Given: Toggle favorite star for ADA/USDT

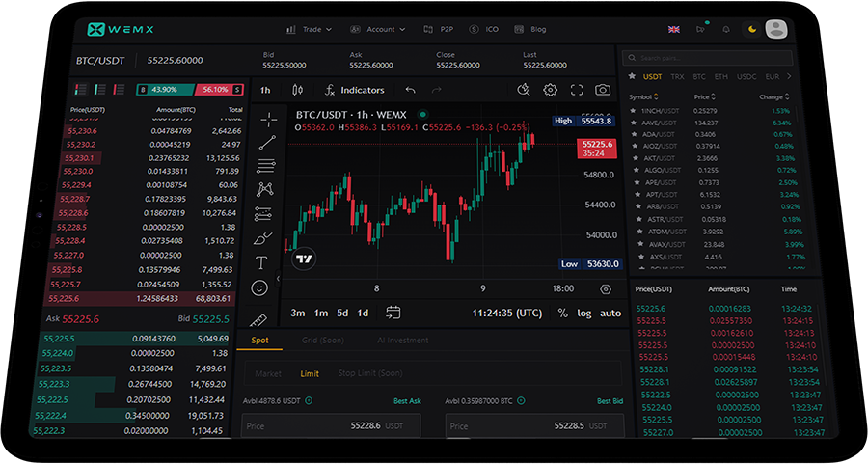Looking at the screenshot, I should tap(634, 134).
